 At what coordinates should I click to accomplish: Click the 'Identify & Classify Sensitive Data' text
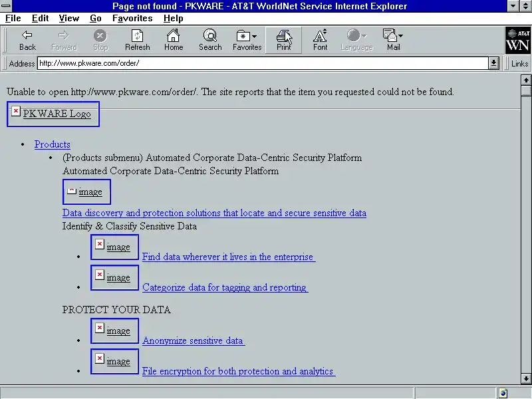coord(130,226)
